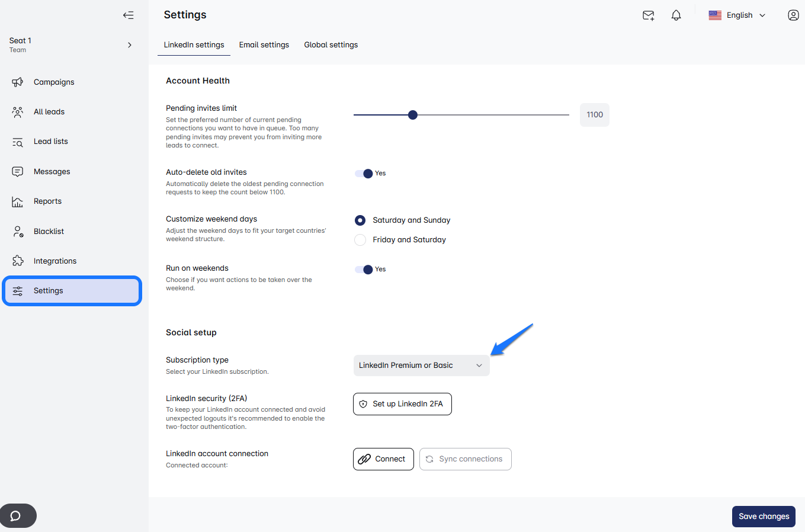This screenshot has width=805, height=532.
Task: Click Set up LinkedIn 2FA button
Action: (x=402, y=404)
